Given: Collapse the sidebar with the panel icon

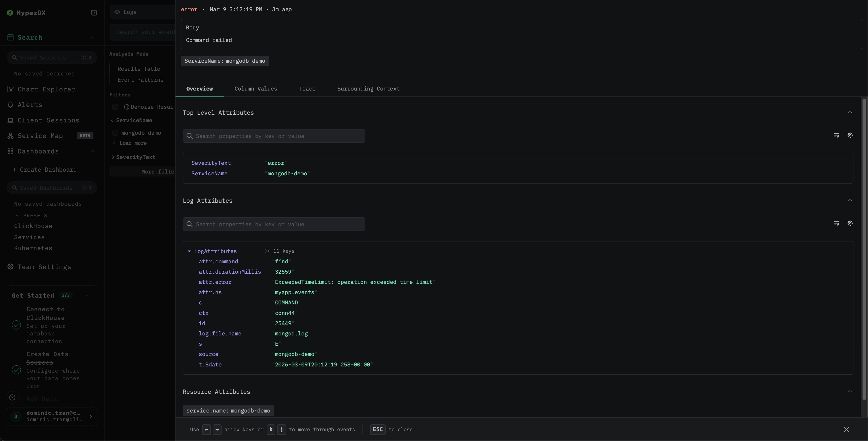Looking at the screenshot, I should (93, 13).
